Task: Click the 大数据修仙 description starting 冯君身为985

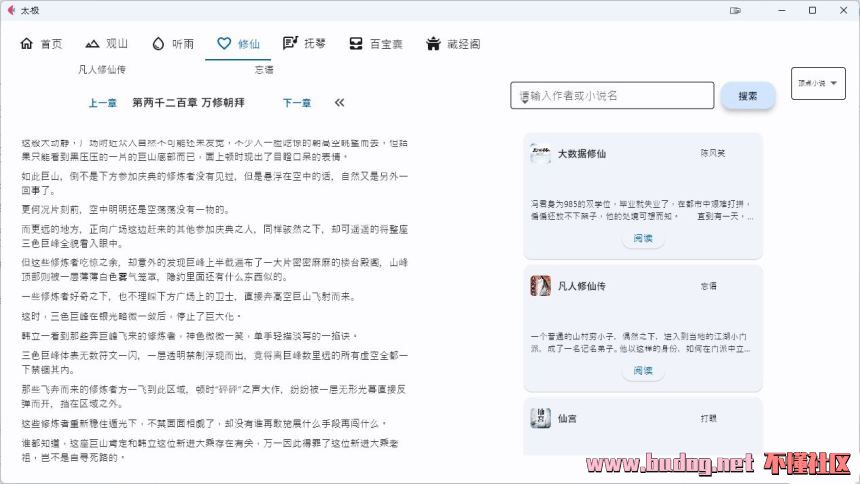Action: coord(642,210)
